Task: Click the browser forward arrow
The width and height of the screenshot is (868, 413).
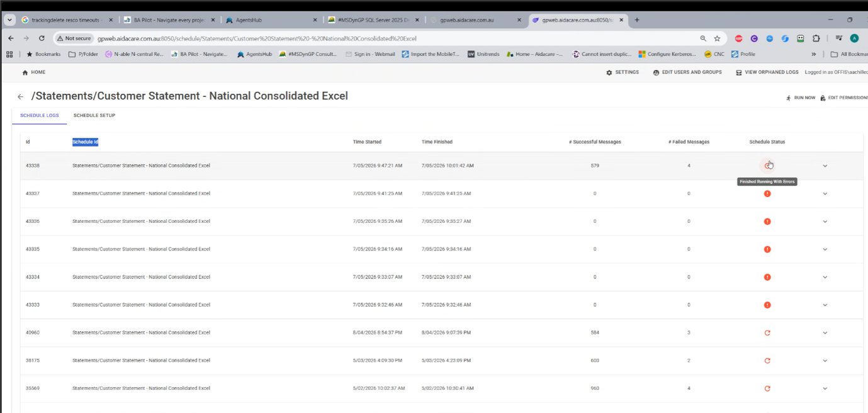Action: [26, 38]
